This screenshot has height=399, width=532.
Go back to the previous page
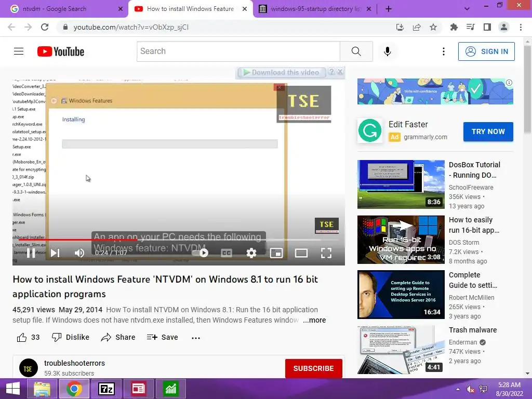[11, 27]
